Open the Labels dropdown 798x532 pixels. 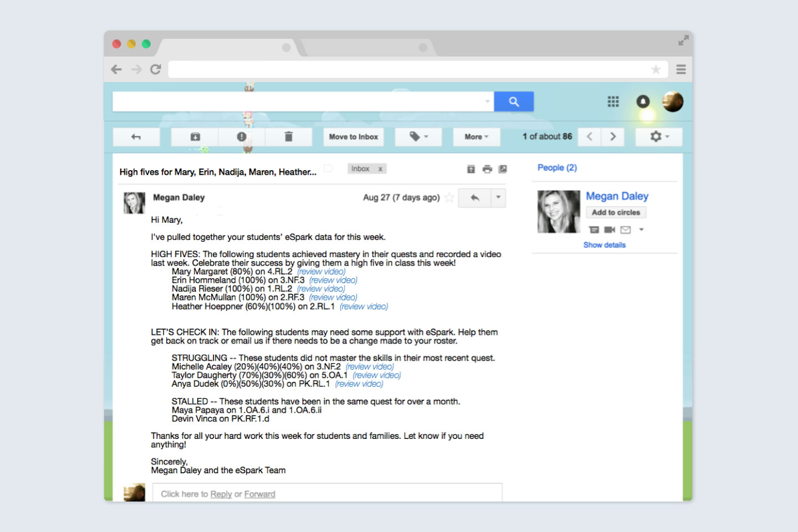tap(418, 137)
